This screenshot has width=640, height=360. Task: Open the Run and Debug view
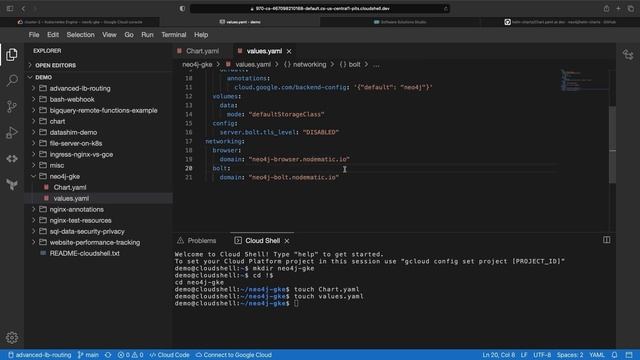[x=12, y=133]
